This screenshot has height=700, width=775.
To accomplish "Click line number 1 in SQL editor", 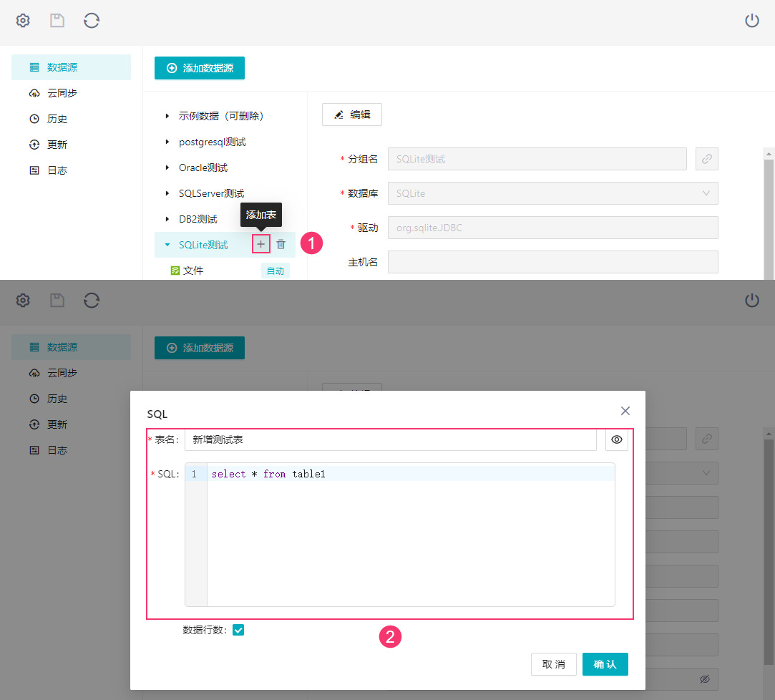I will (x=194, y=474).
